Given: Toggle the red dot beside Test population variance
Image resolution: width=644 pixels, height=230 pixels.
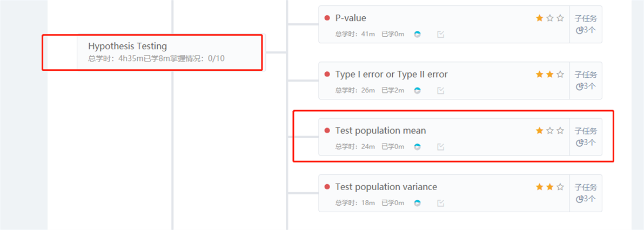Looking at the screenshot, I should tap(327, 186).
